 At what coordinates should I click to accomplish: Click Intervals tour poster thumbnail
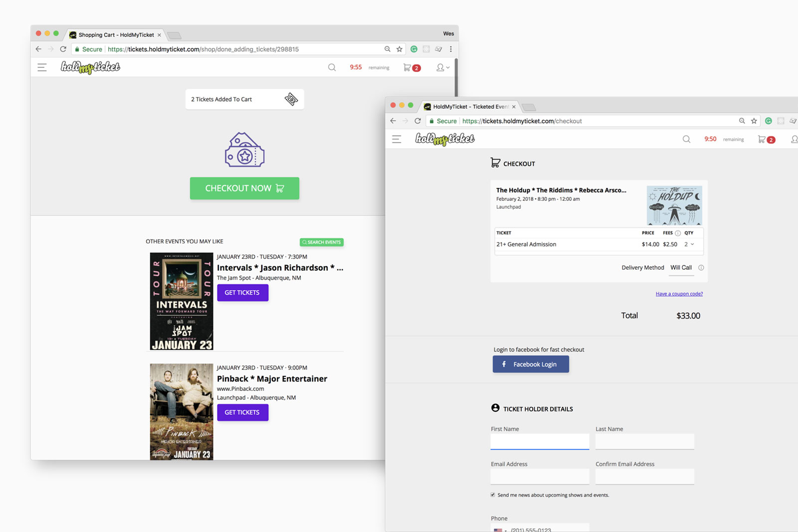(182, 301)
